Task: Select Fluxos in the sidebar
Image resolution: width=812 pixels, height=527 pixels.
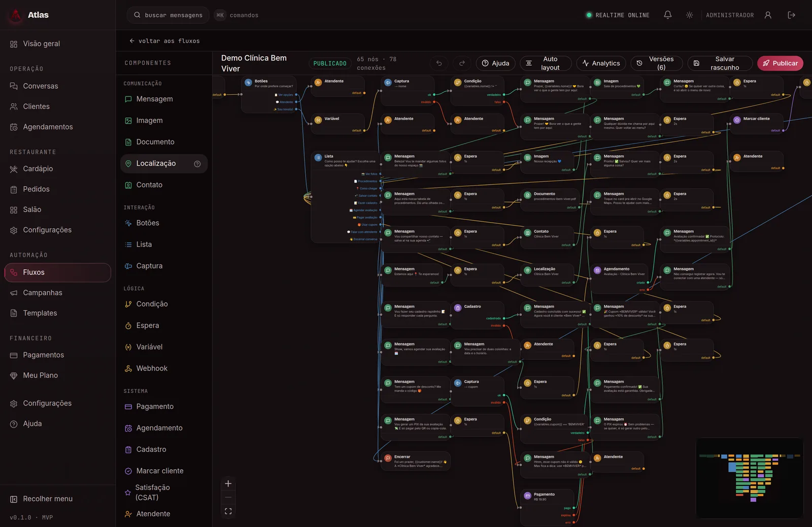Action: (57, 272)
